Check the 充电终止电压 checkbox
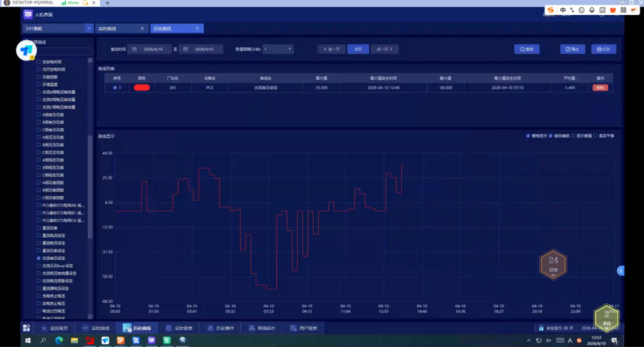Image resolution: width=644 pixels, height=347 pixels. click(39, 296)
